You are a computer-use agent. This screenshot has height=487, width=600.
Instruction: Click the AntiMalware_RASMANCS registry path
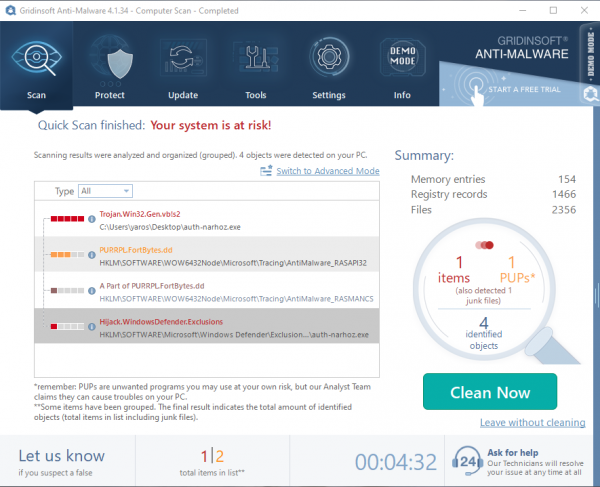tap(236, 299)
